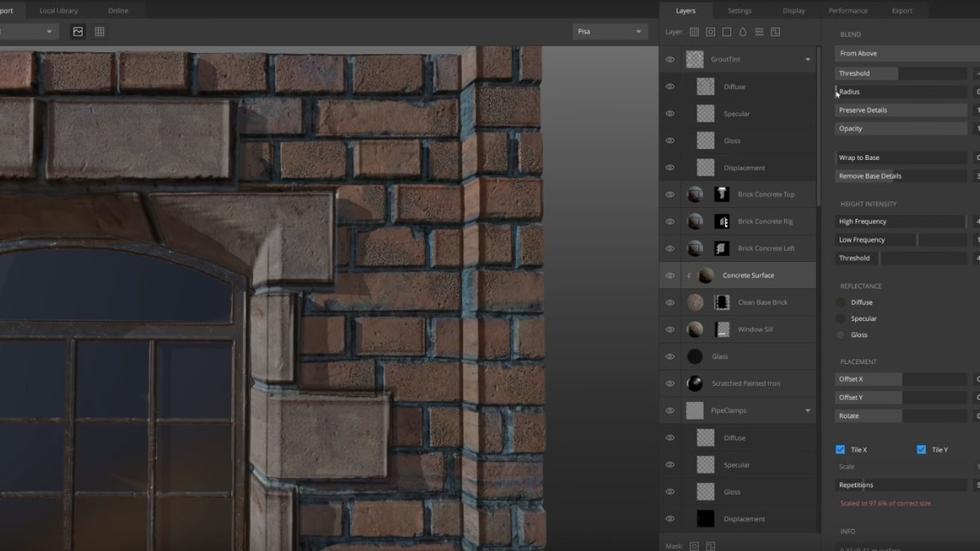Click the Offset X field
The height and width of the screenshot is (551, 980).
click(902, 379)
